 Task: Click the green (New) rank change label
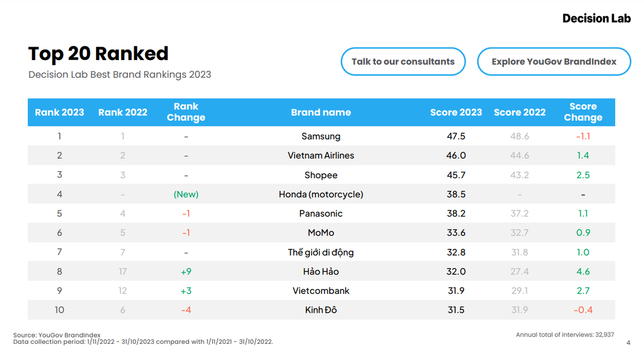point(186,194)
